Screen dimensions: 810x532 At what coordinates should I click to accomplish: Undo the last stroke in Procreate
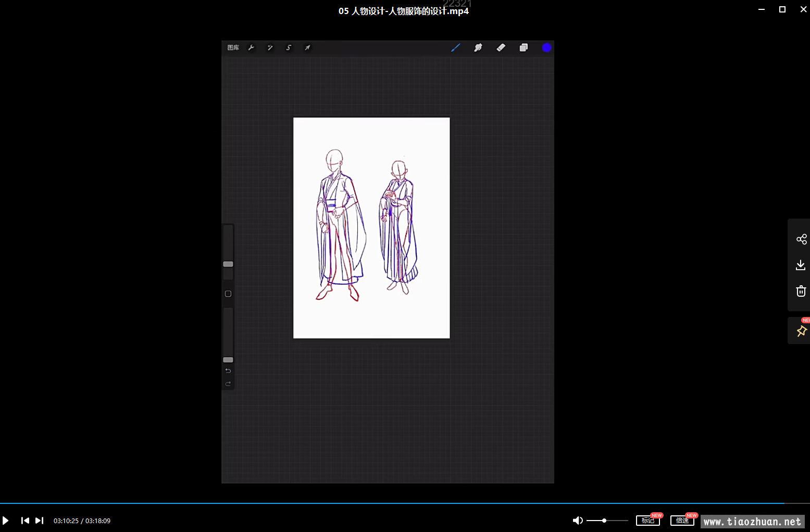228,371
